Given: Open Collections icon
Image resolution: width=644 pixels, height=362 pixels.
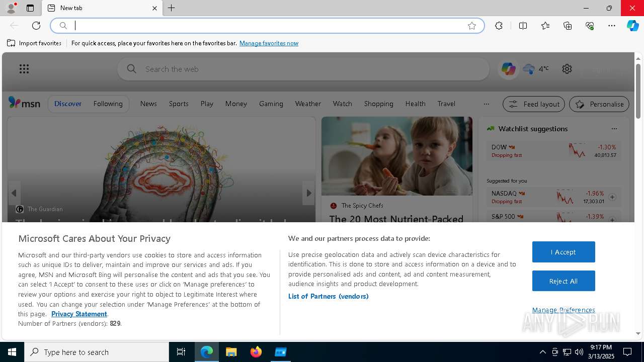Looking at the screenshot, I should [568, 26].
